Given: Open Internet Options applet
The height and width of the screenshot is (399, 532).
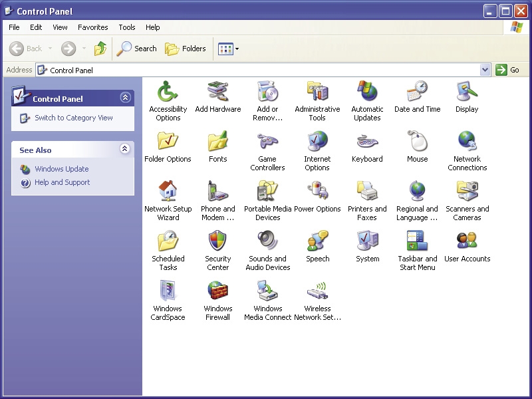Looking at the screenshot, I should pyautogui.click(x=317, y=142).
